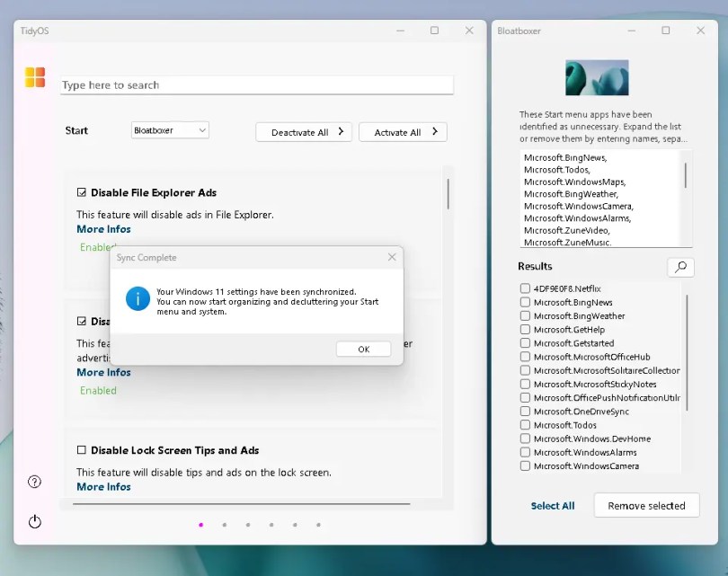The height and width of the screenshot is (576, 728).
Task: Open More Infos above the lower Enabled status
Action: tap(103, 372)
